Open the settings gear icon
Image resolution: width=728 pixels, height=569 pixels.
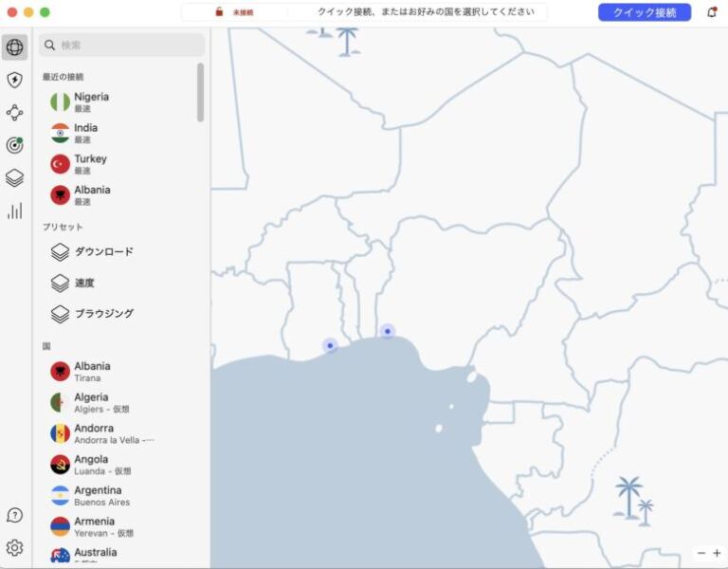15,547
